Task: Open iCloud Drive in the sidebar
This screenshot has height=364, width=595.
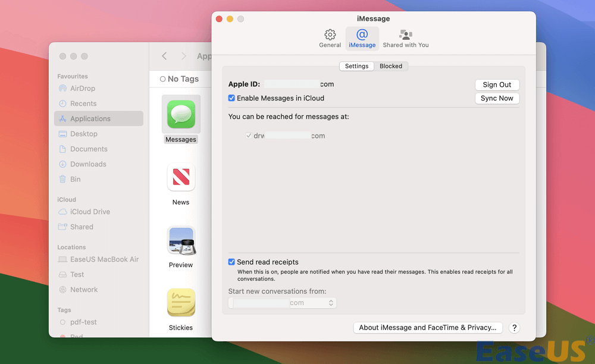Action: coord(90,212)
